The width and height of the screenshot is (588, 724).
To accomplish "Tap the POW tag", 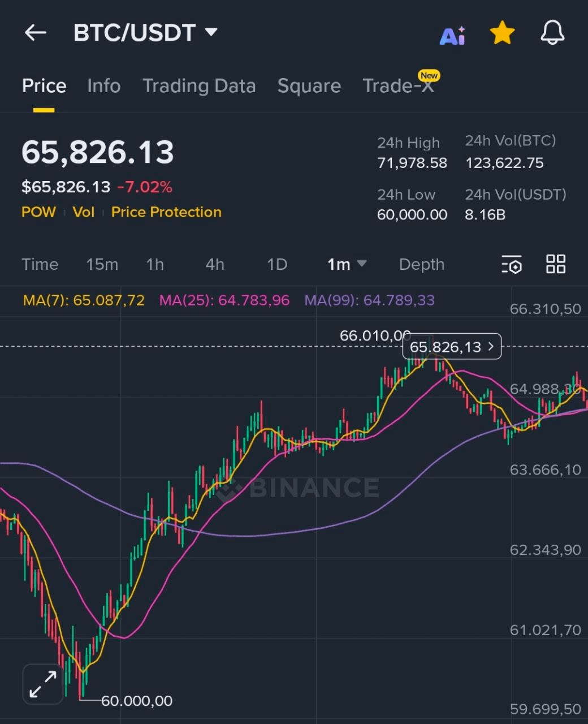I will (x=38, y=212).
